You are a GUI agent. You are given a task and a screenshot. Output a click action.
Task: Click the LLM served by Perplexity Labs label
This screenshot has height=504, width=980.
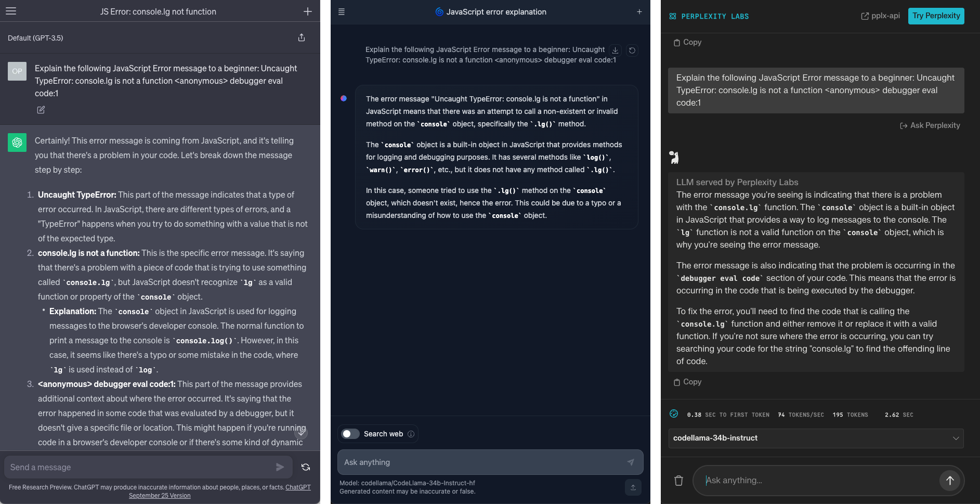[737, 182]
